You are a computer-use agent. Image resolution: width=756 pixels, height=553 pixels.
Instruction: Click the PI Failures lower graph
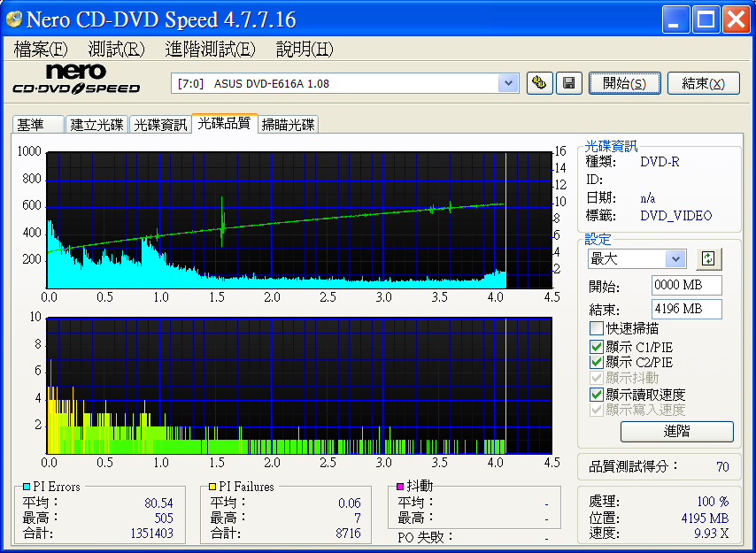point(299,386)
